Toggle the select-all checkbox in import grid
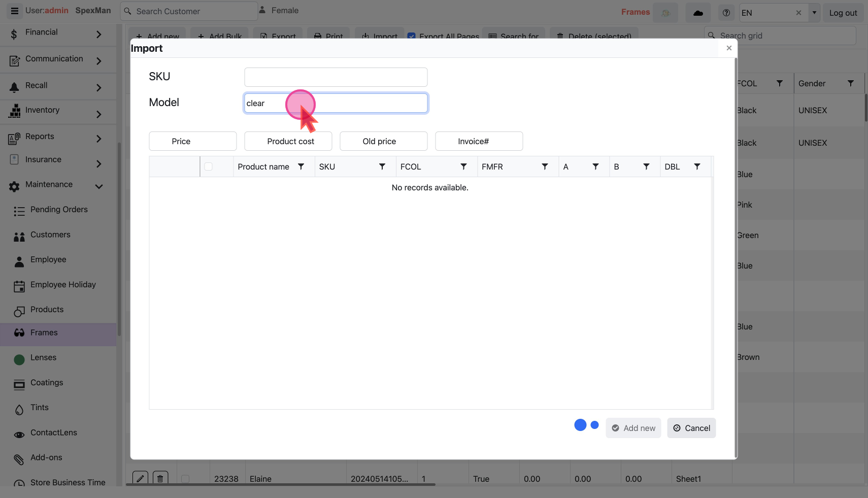The width and height of the screenshot is (868, 498). click(208, 167)
